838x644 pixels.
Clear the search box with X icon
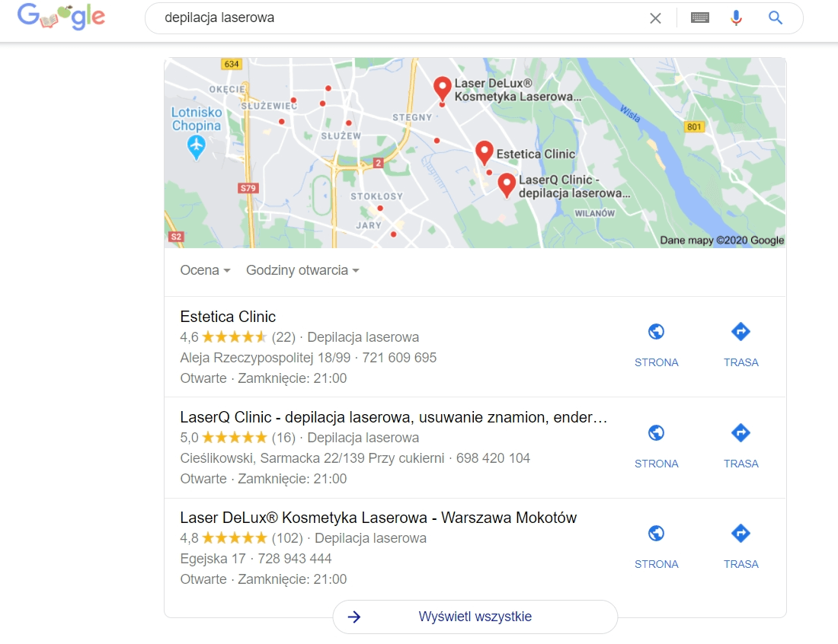(655, 18)
